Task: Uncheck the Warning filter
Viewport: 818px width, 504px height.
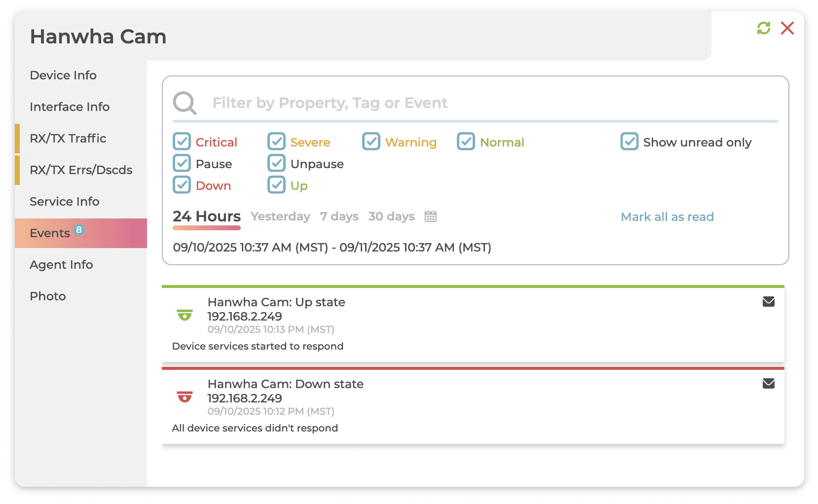Action: coord(372,142)
